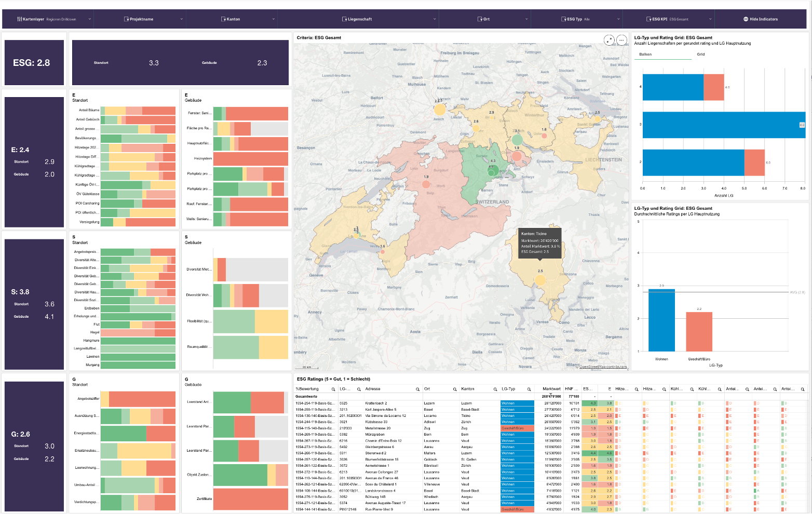Viewport: 812px width, 514px height.
Task: Click the Münzgraben address cell
Action: [x=374, y=435]
